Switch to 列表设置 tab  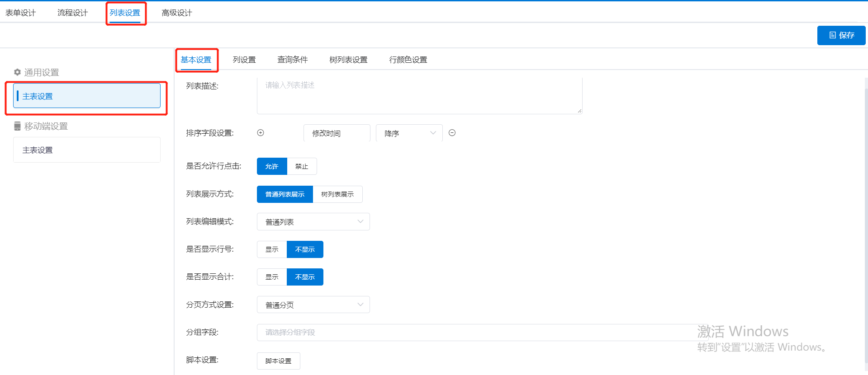tap(125, 13)
